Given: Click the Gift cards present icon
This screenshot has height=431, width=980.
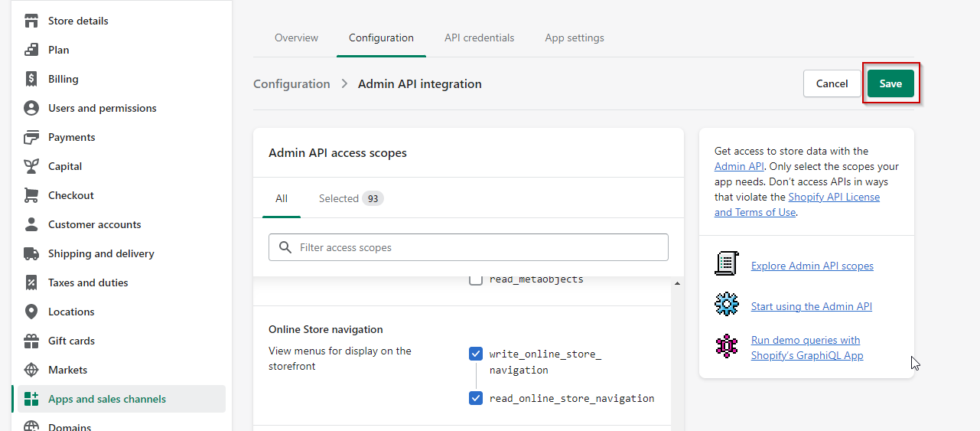Looking at the screenshot, I should click(x=31, y=341).
